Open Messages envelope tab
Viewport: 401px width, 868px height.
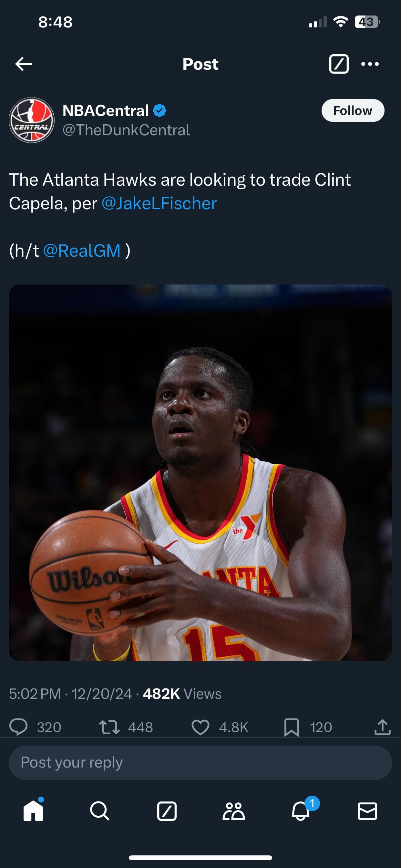click(x=367, y=811)
